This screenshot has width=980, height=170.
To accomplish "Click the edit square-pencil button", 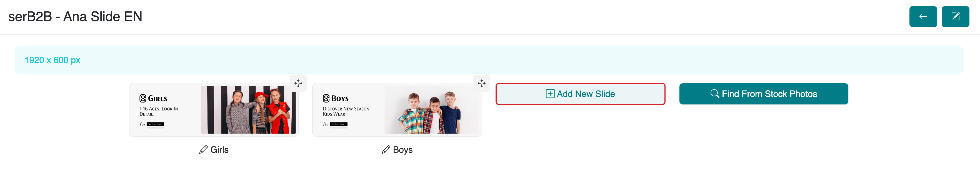I will pyautogui.click(x=955, y=17).
